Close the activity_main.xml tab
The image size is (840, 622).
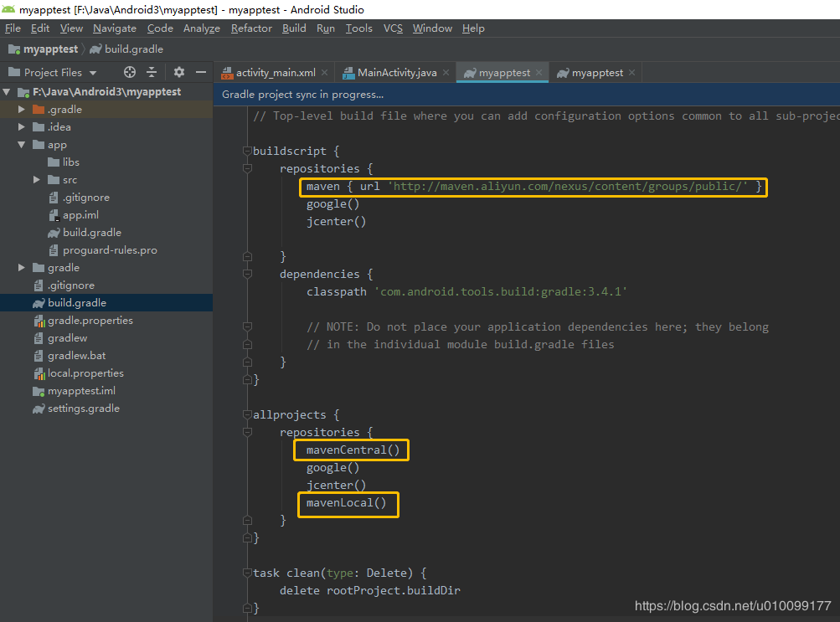coord(325,73)
